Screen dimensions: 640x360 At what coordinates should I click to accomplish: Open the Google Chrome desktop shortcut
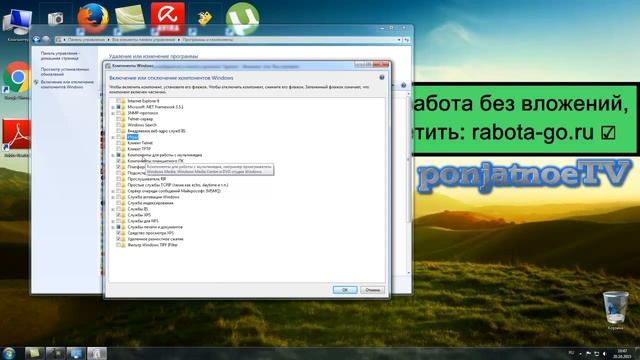click(x=17, y=78)
